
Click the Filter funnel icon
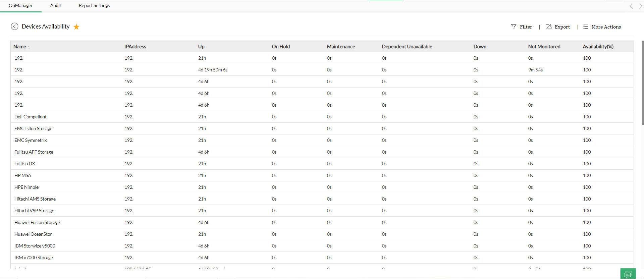tap(514, 27)
